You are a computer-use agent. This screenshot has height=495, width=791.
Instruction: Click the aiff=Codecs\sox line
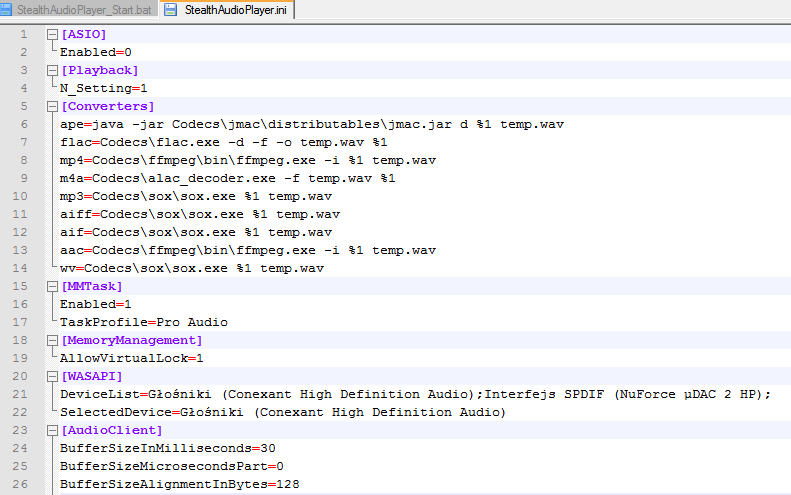[200, 214]
